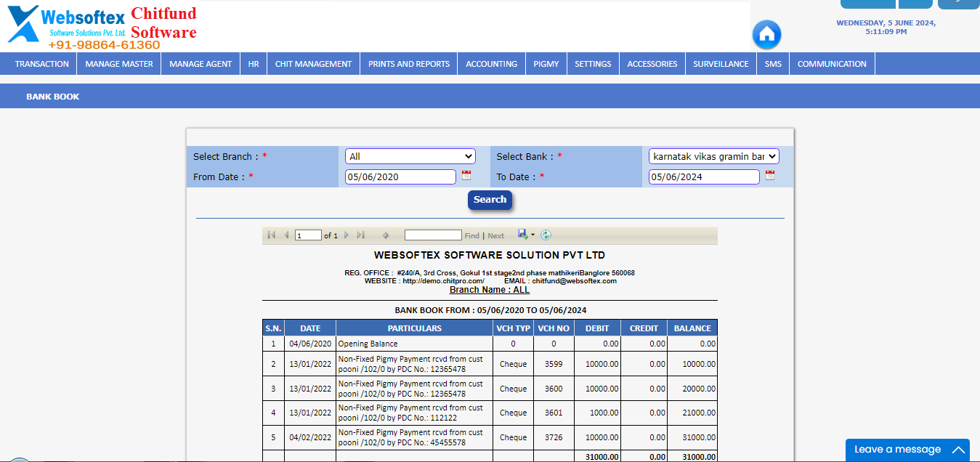Open the Manage Agent menu
The image size is (980, 462).
[x=201, y=64]
